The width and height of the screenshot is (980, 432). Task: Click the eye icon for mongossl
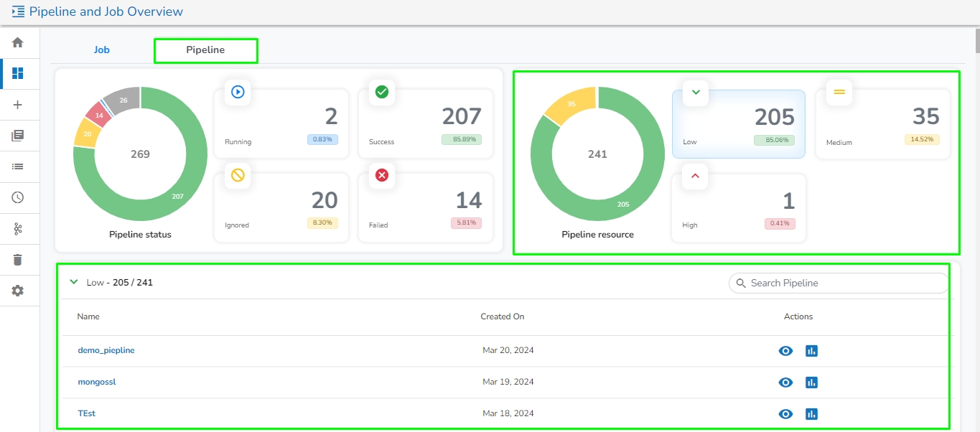coord(785,382)
